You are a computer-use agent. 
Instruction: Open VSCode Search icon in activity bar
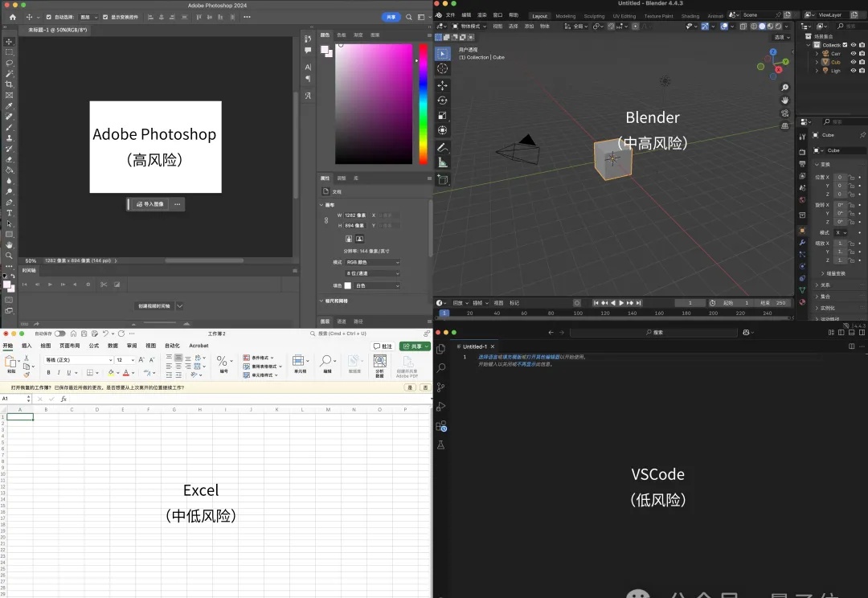441,367
